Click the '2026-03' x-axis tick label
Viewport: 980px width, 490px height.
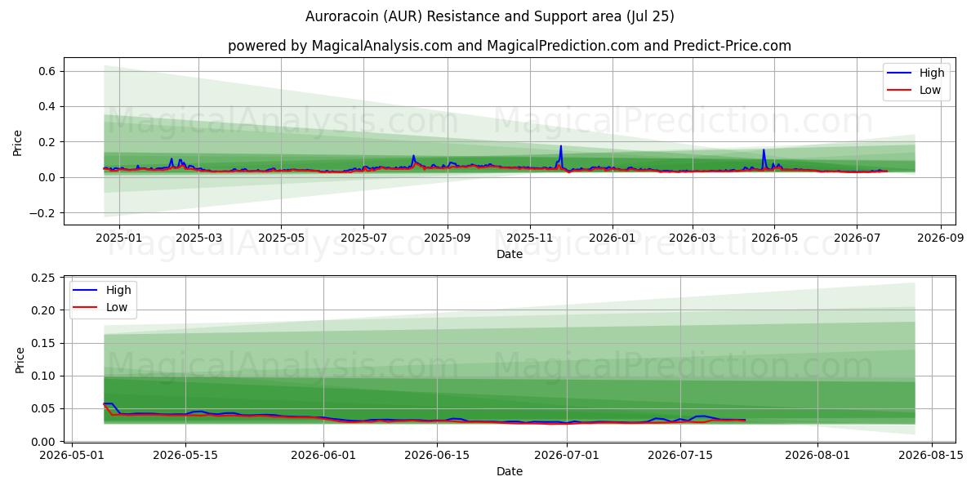692,240
